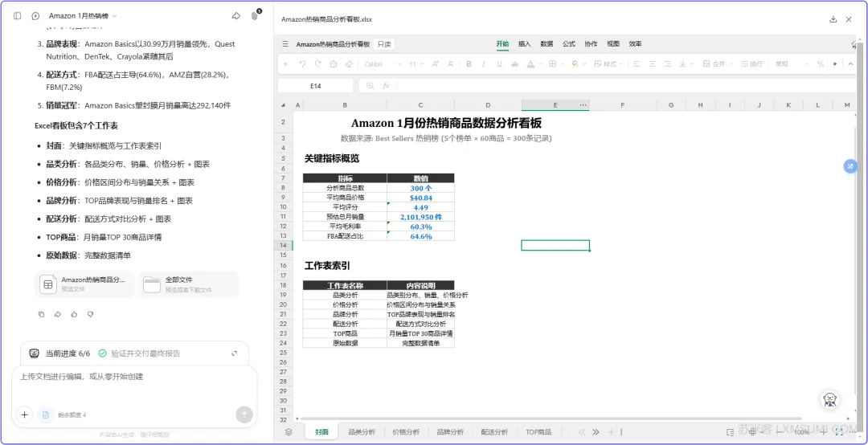
Task: Share the response using arrow icon below message
Action: pyautogui.click(x=58, y=314)
